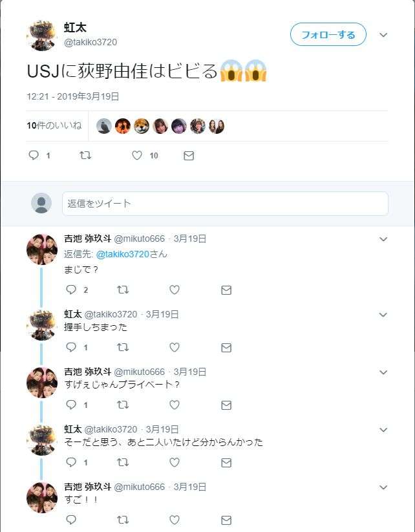Retweet the main USJ tweet
The image size is (415, 532).
[85, 155]
